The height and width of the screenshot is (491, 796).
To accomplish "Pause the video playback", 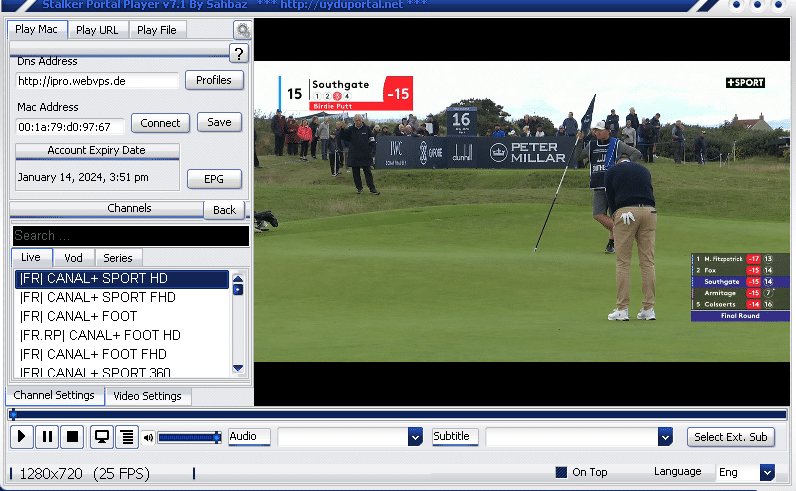I will 47,437.
